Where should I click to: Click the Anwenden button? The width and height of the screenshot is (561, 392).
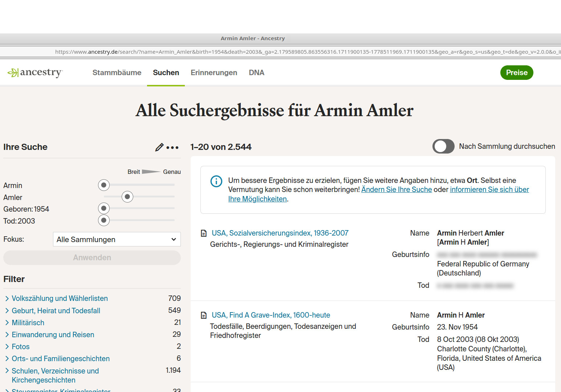92,258
